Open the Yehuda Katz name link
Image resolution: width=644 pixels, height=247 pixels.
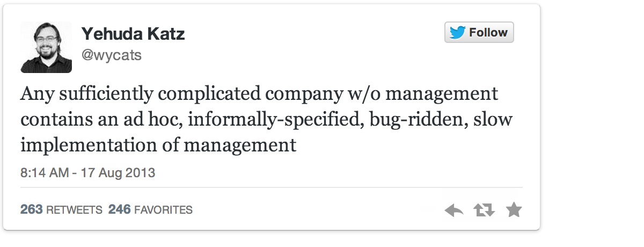coord(133,34)
